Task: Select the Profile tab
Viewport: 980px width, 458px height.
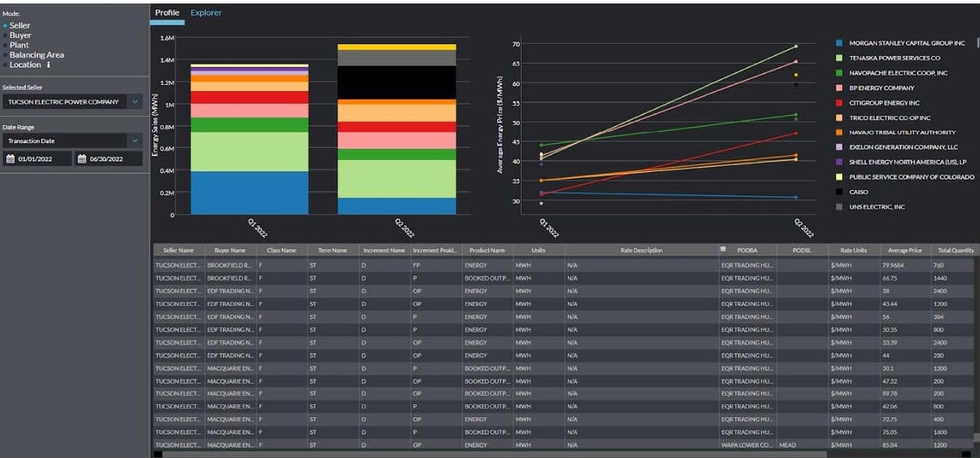Action: [x=167, y=12]
